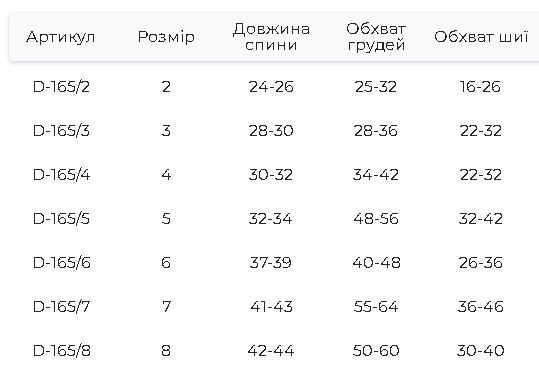Select article D-165/6 cell

(62, 263)
